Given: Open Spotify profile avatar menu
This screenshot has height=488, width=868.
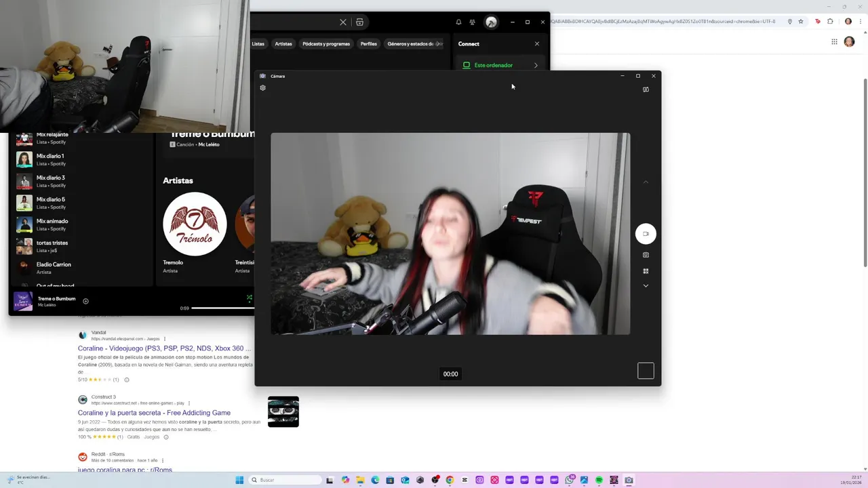Looking at the screenshot, I should (491, 22).
